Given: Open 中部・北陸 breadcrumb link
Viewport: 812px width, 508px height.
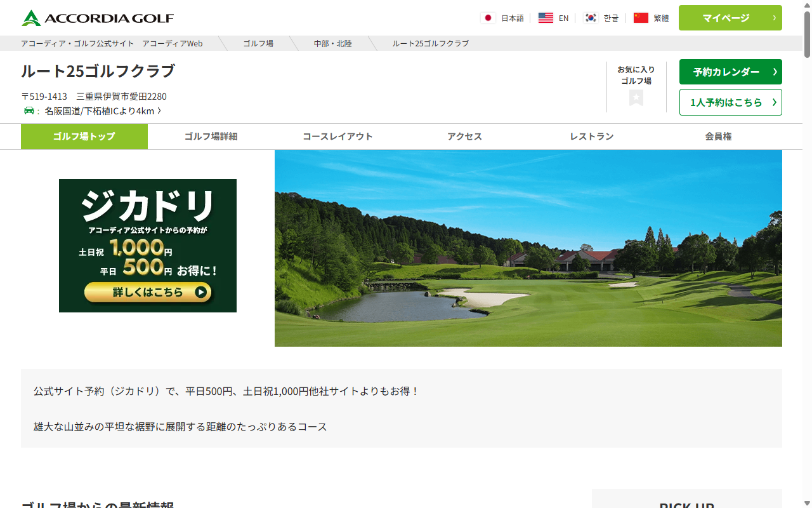Looking at the screenshot, I should click(333, 43).
